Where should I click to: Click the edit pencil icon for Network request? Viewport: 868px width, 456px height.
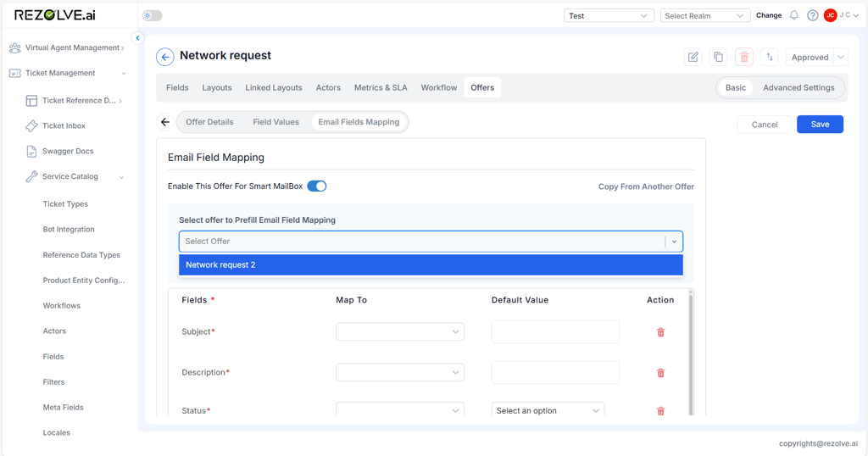coord(693,57)
